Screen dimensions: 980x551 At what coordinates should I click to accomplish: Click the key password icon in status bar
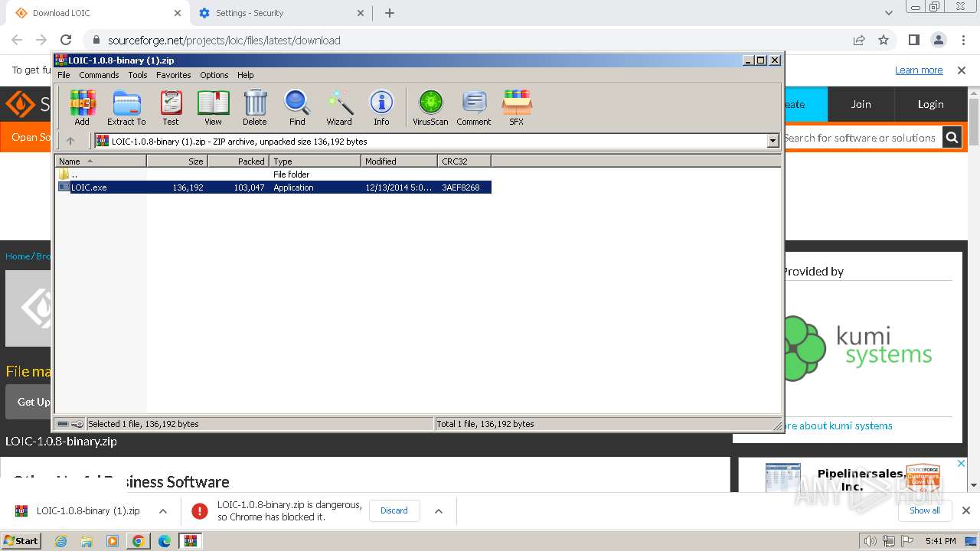pos(77,424)
